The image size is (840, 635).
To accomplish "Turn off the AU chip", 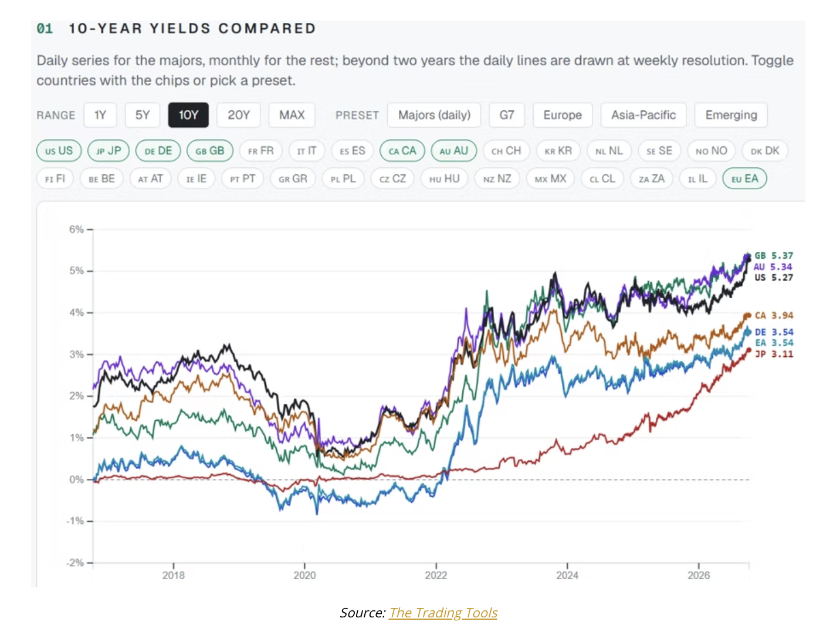I will (454, 151).
